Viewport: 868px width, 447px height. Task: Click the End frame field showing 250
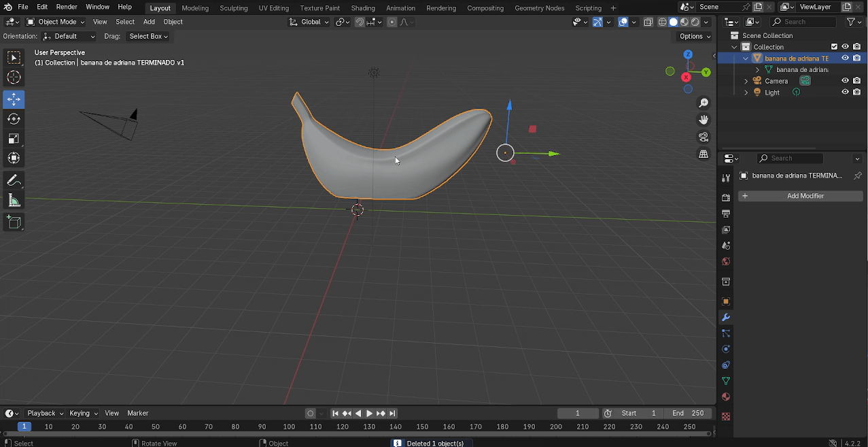[688, 413]
